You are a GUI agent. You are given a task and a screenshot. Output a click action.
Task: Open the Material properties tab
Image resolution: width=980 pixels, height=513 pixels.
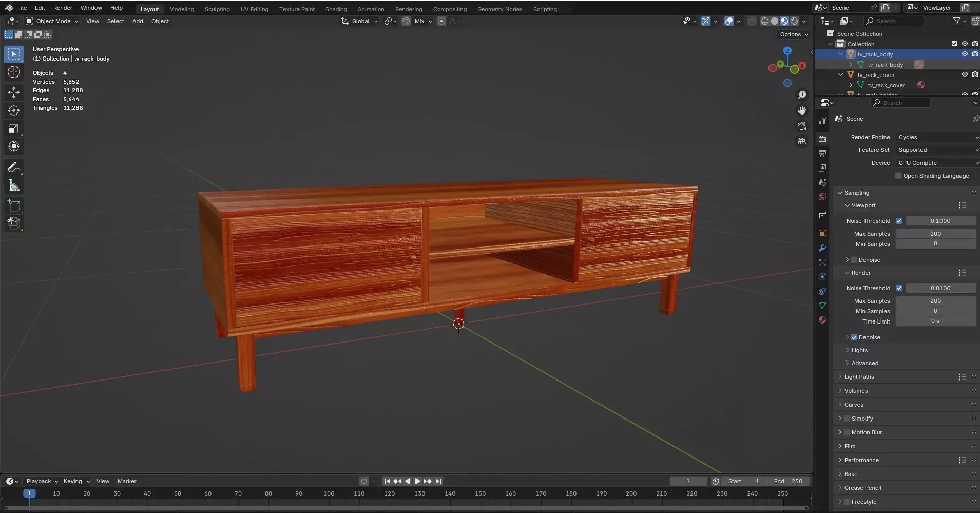click(x=822, y=320)
